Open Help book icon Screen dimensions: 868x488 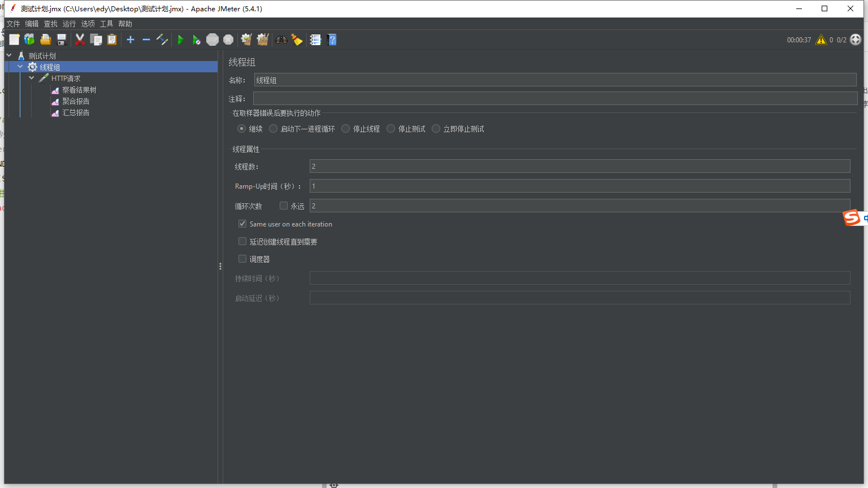tap(332, 40)
